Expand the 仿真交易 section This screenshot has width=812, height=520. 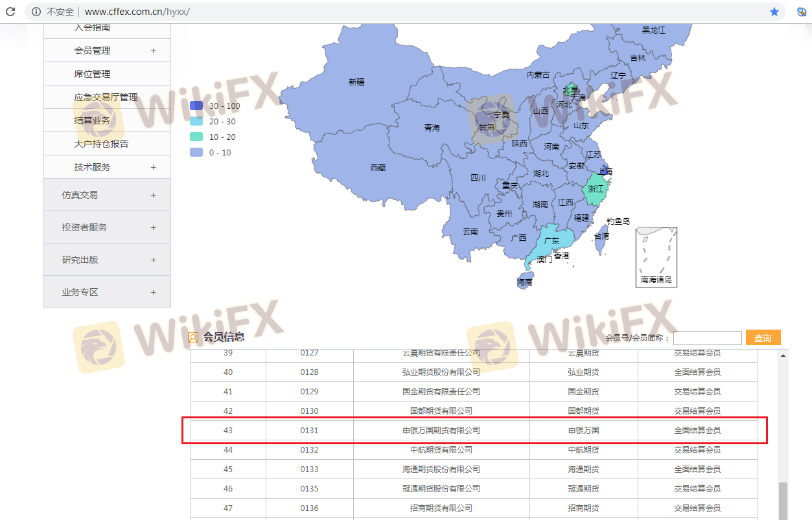tap(153, 195)
